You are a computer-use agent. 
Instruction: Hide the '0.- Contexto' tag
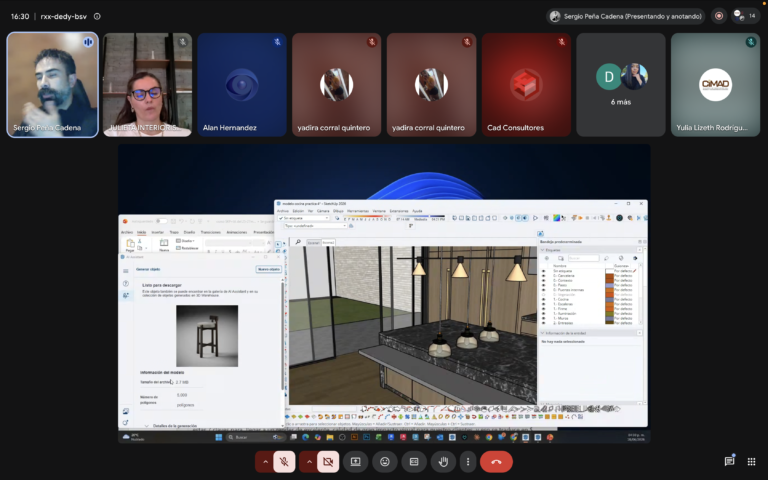coord(543,280)
